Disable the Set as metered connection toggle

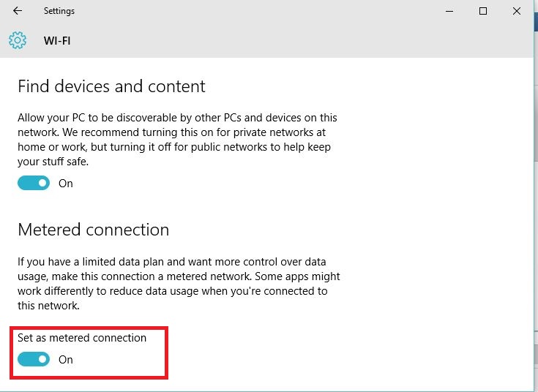pyautogui.click(x=34, y=359)
